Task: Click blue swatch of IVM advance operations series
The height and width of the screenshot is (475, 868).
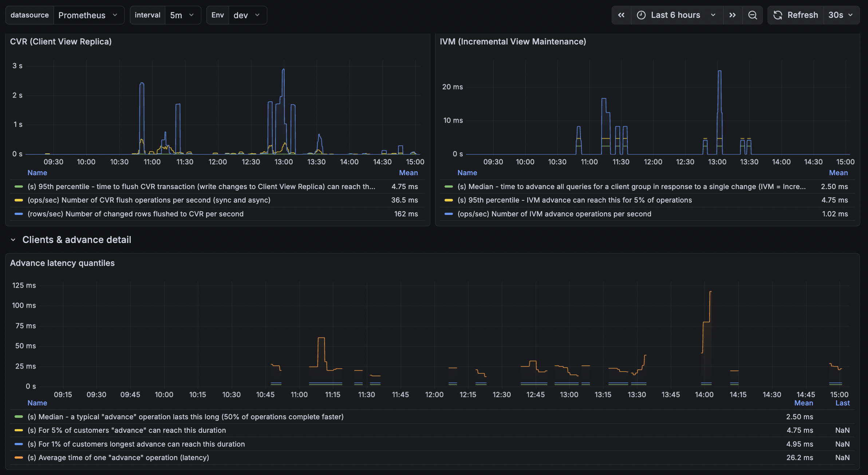Action: click(449, 214)
